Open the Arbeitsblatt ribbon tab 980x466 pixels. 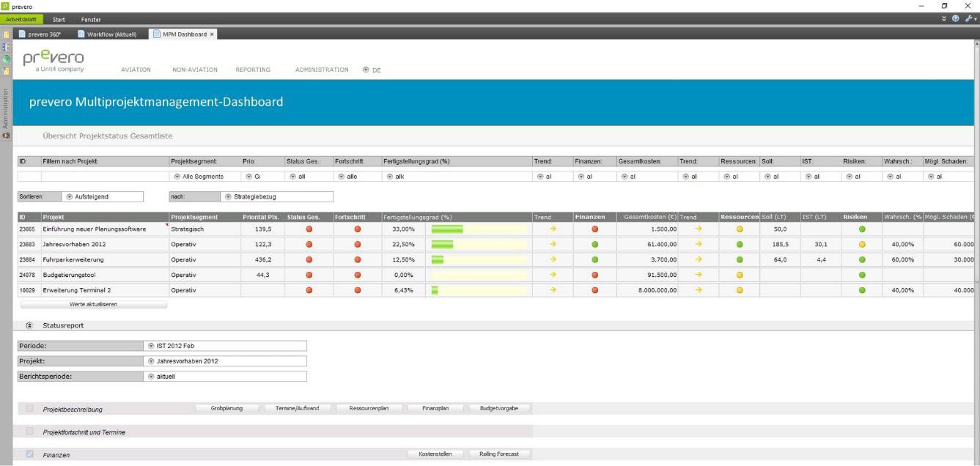22,18
